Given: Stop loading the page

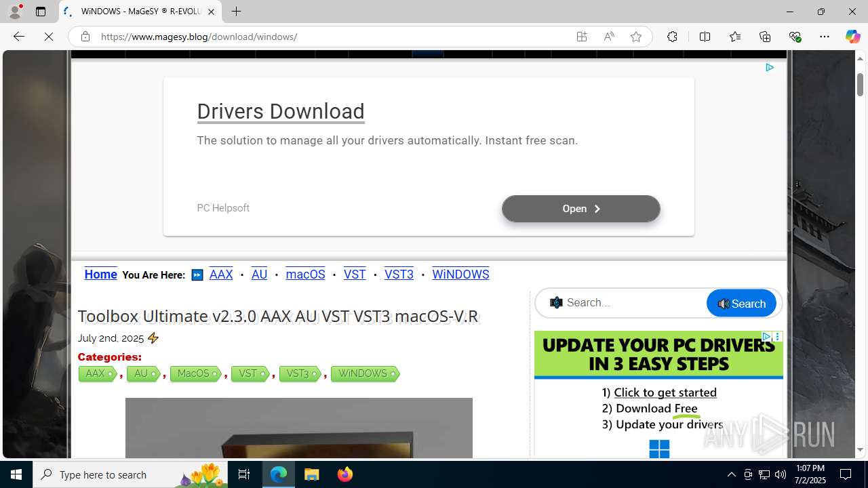Looking at the screenshot, I should coord(49,37).
